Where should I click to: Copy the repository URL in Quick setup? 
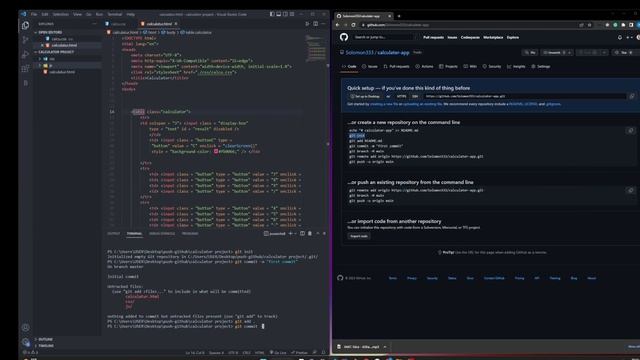click(x=631, y=96)
